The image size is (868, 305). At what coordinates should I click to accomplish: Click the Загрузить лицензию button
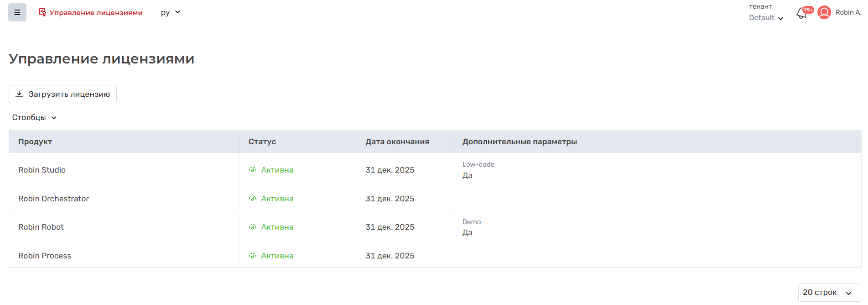click(62, 94)
